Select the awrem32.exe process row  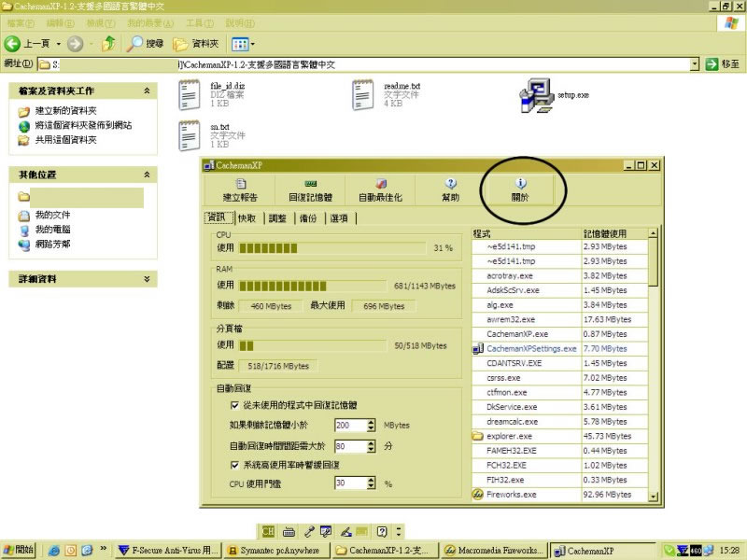click(x=559, y=319)
